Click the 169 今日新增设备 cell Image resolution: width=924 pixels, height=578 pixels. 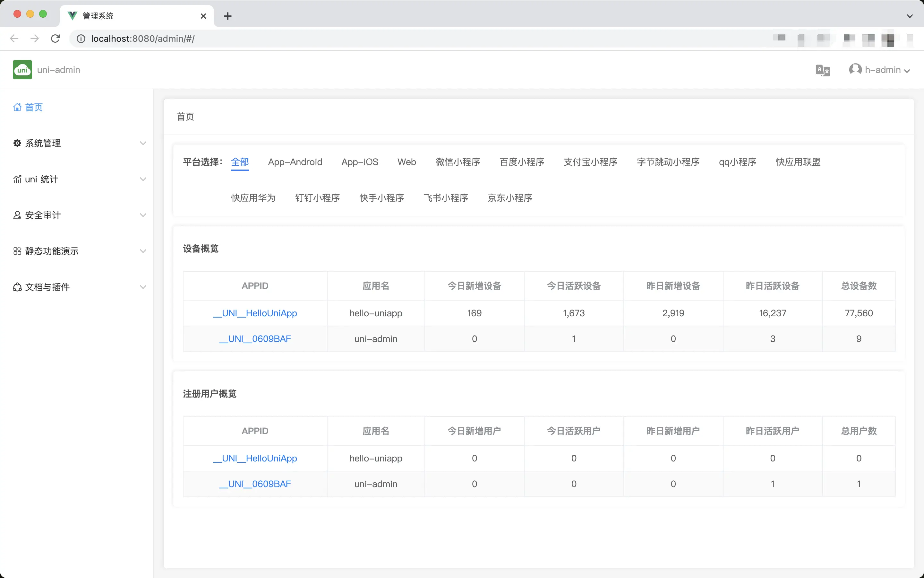[474, 313]
